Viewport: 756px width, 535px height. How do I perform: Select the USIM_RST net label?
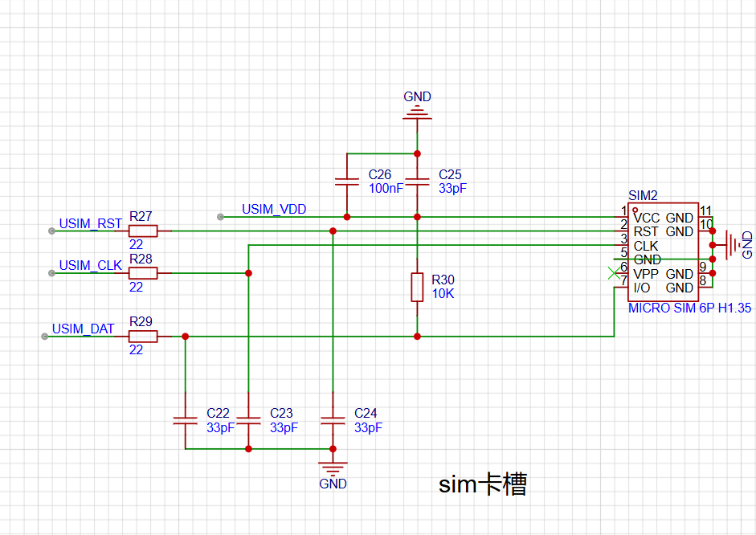coord(90,223)
